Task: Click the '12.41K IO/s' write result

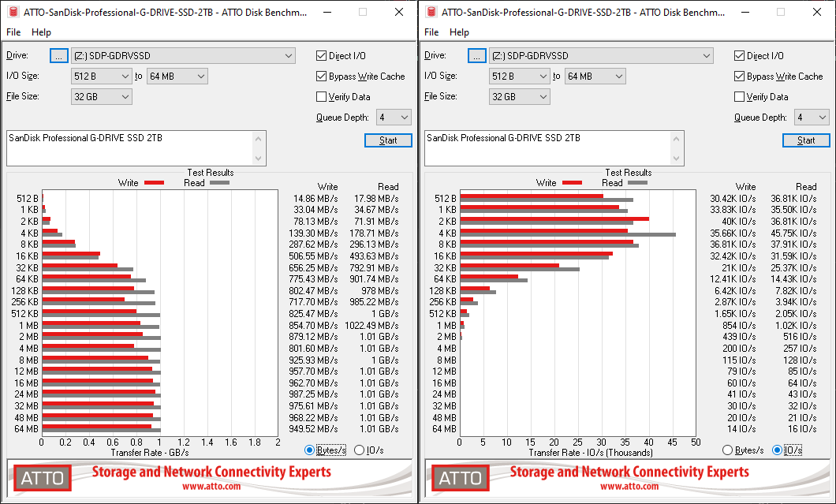Action: [x=733, y=279]
